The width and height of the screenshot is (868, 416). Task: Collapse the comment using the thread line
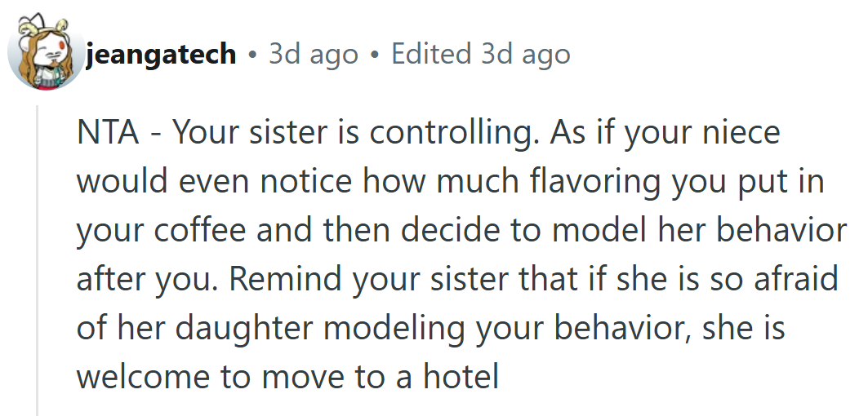coord(38,260)
